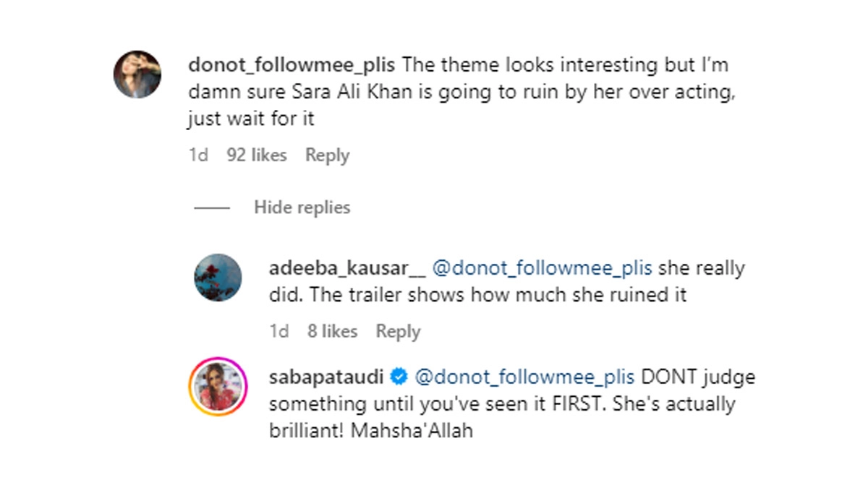The height and width of the screenshot is (488, 868).
Task: Click the "trailer shows how much" reply text
Action: click(x=477, y=296)
